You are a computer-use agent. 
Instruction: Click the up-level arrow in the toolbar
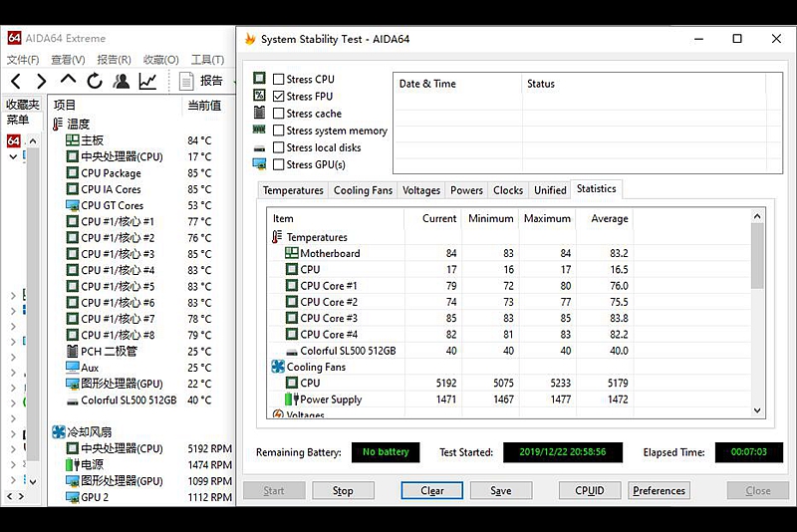click(x=68, y=80)
